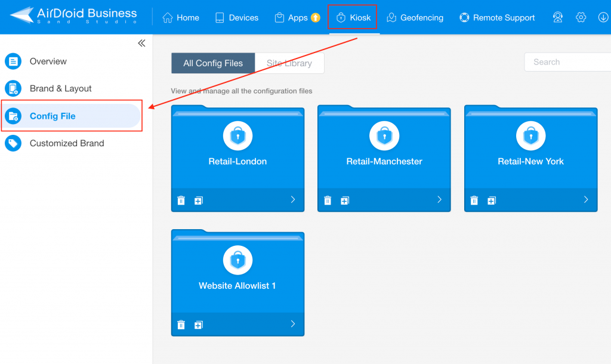Image resolution: width=611 pixels, height=364 pixels.
Task: Open Remote Support from the top bar
Action: (497, 17)
